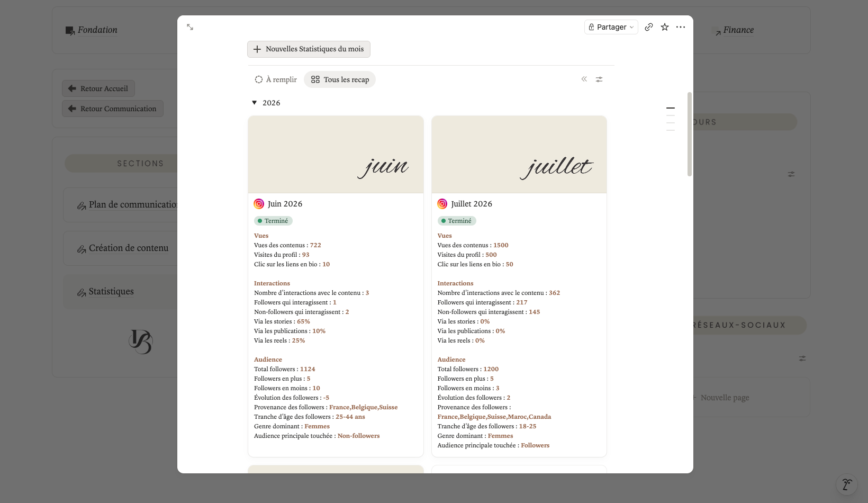Click Juin Vues des contenus value 722

tap(315, 245)
